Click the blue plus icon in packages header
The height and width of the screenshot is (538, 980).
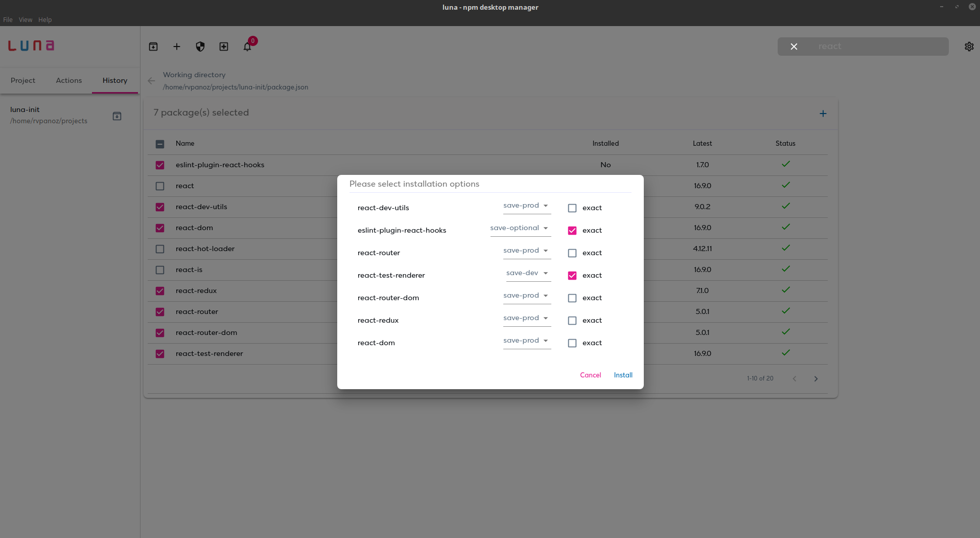(823, 114)
